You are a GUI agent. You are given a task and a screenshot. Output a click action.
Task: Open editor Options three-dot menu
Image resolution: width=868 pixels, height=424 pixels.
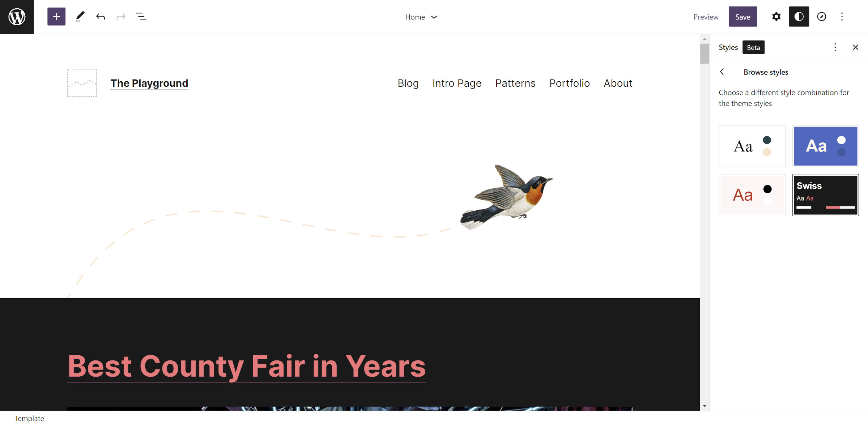click(x=842, y=17)
